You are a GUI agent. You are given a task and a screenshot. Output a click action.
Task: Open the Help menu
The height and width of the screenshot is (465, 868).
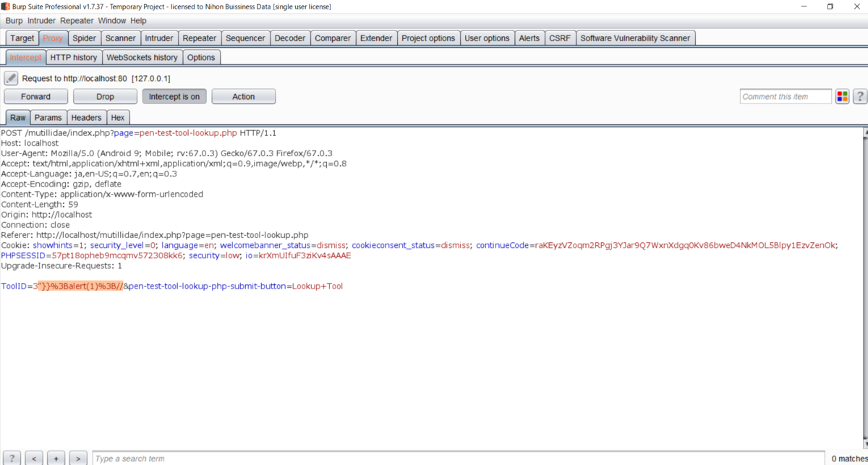138,21
